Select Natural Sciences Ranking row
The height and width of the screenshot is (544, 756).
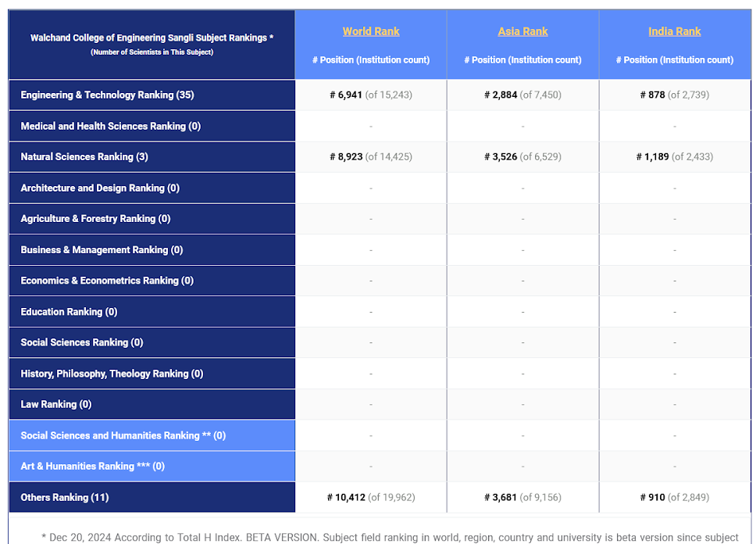84,156
